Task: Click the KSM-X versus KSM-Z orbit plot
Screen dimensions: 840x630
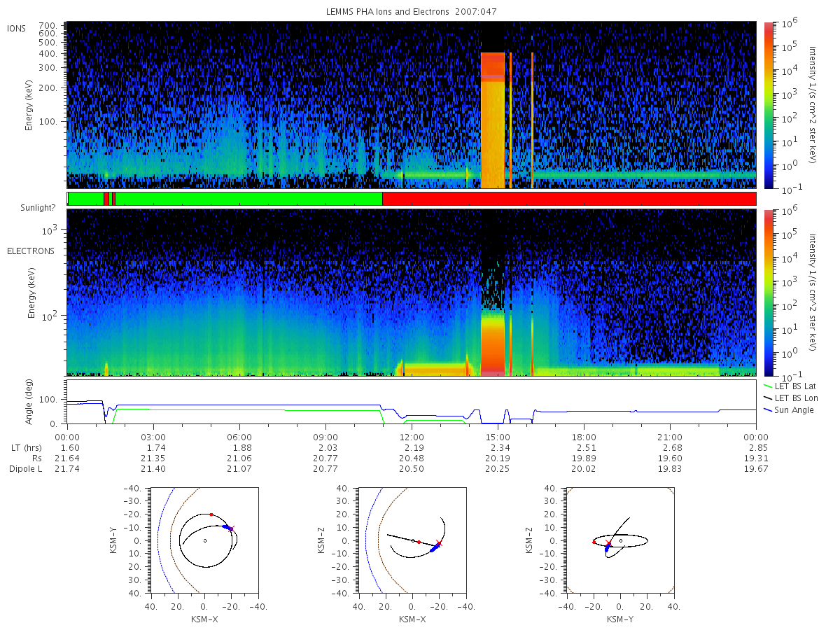Action: click(x=412, y=540)
